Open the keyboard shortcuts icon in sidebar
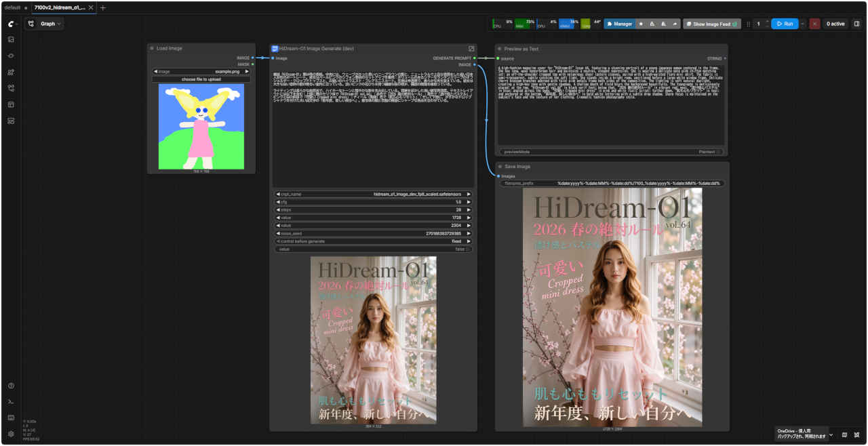868x446 pixels. coord(11,418)
